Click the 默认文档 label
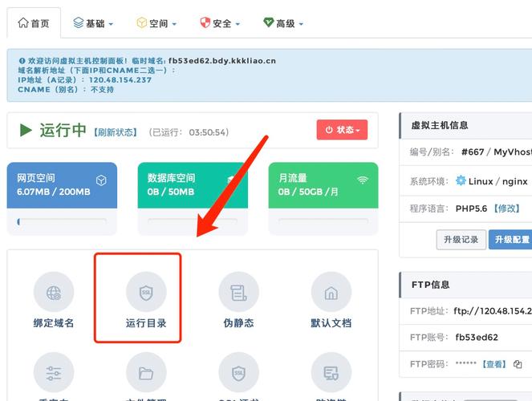 tap(331, 323)
